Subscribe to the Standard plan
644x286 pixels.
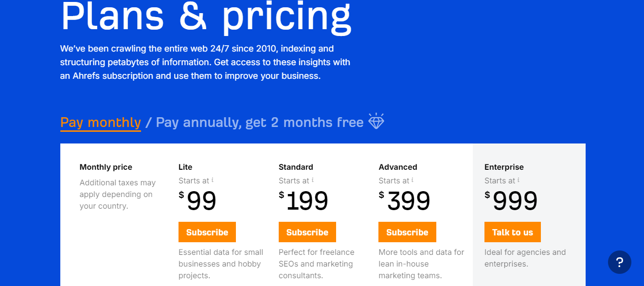click(x=307, y=232)
